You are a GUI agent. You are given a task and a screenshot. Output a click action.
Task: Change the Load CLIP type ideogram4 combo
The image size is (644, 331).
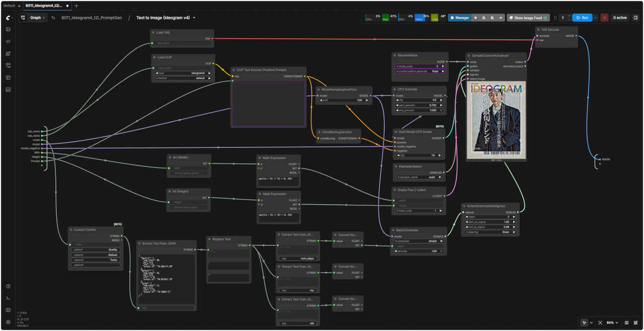183,73
